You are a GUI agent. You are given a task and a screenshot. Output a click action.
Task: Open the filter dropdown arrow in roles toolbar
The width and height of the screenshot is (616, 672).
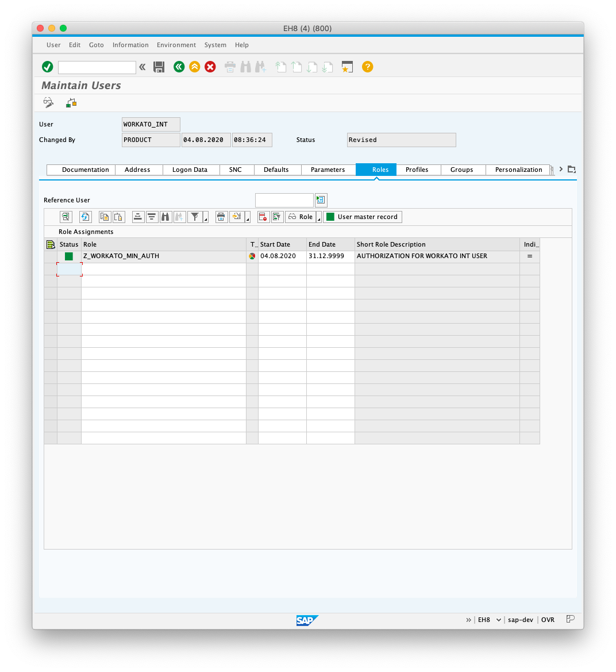pyautogui.click(x=206, y=219)
